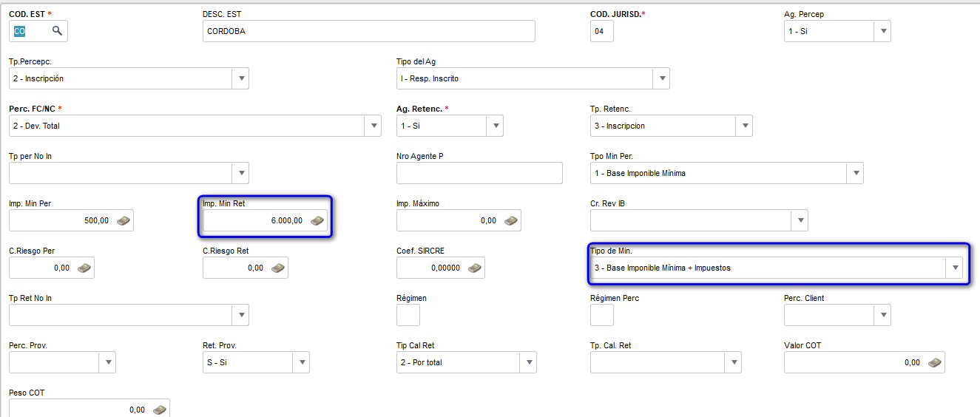The width and height of the screenshot is (980, 417).
Task: Open calculator icon in Imp. Min Per
Action: pos(124,220)
